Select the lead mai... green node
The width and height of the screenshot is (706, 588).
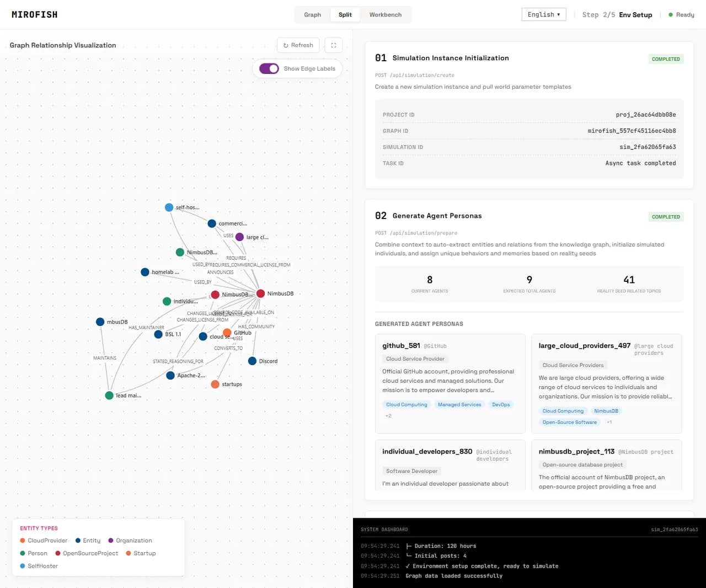click(x=109, y=395)
